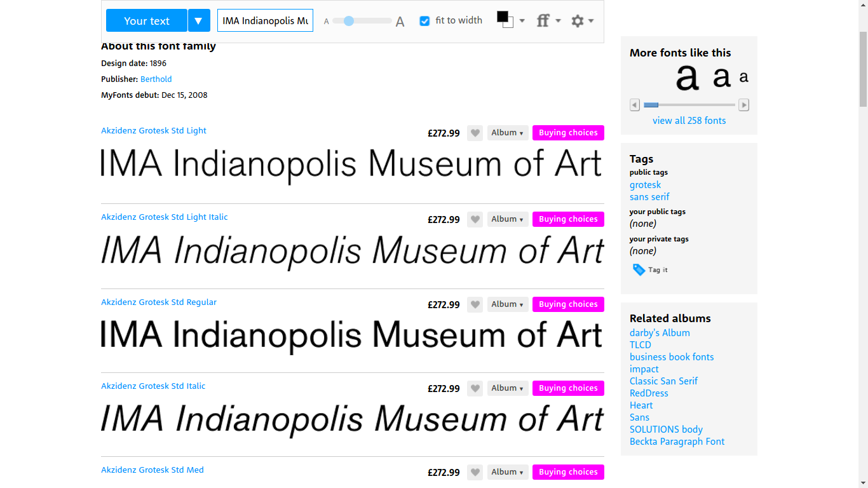Click the right arrow of similar fonts slider

click(743, 105)
